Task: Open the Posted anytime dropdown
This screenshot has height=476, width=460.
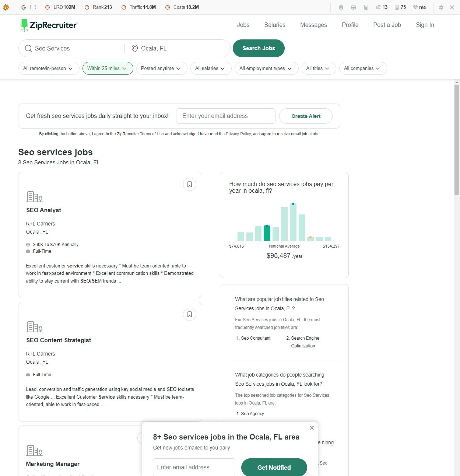Action: [161, 69]
